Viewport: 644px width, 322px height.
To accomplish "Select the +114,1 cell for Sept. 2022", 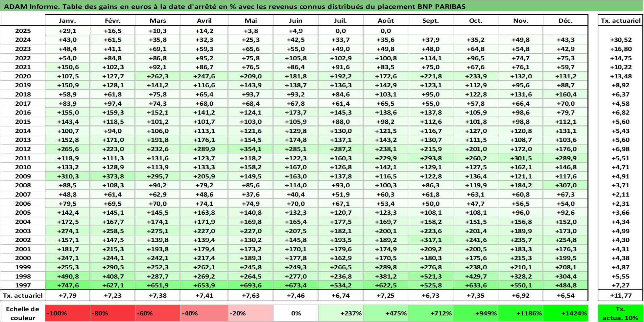I will tap(431, 58).
